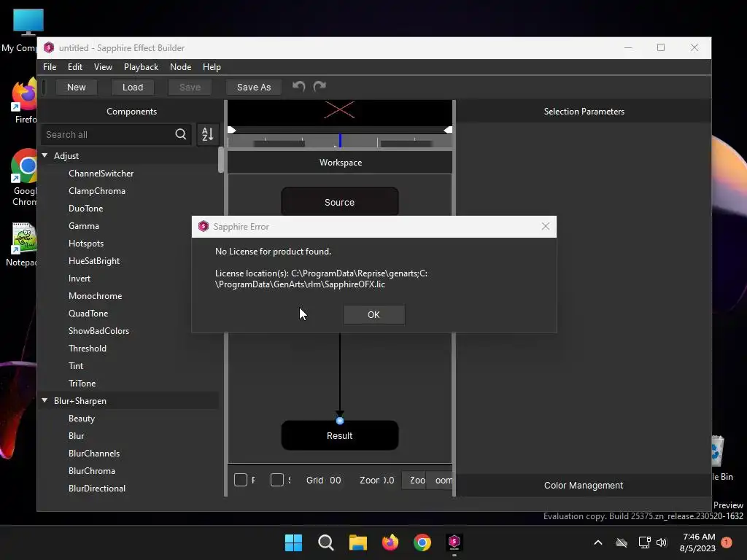Viewport: 747px width, 560px height.
Task: Select Hotspots component
Action: pos(86,244)
